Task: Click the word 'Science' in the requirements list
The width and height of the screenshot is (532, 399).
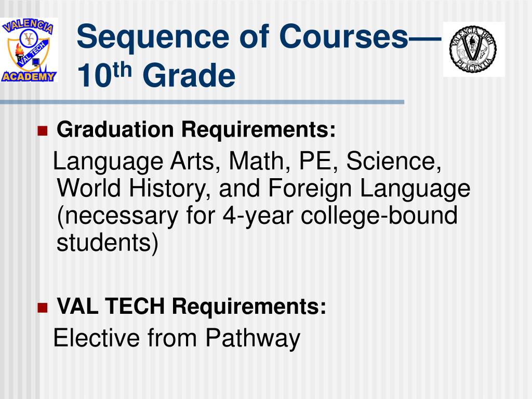Action: pos(394,161)
